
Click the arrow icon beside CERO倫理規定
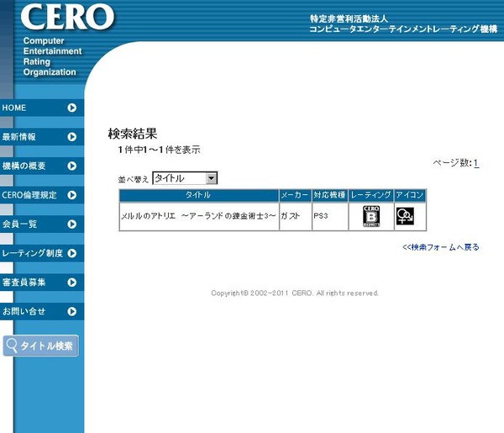coord(72,195)
